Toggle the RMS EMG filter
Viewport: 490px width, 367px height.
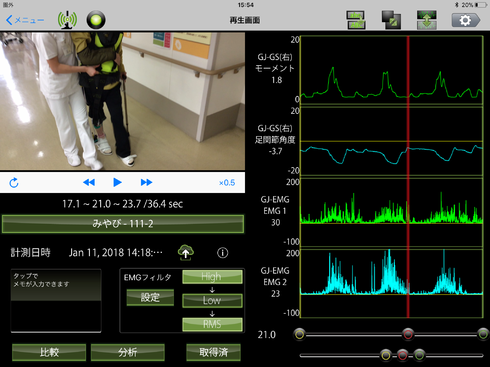coord(212,324)
